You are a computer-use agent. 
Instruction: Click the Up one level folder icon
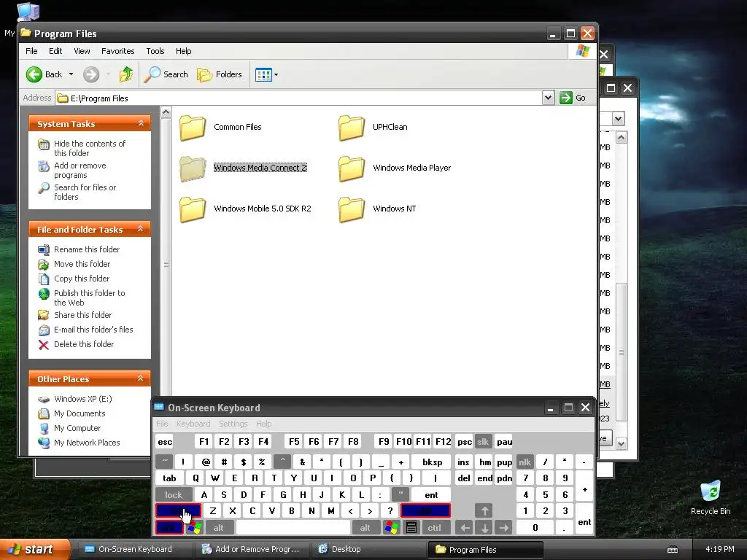coord(125,74)
